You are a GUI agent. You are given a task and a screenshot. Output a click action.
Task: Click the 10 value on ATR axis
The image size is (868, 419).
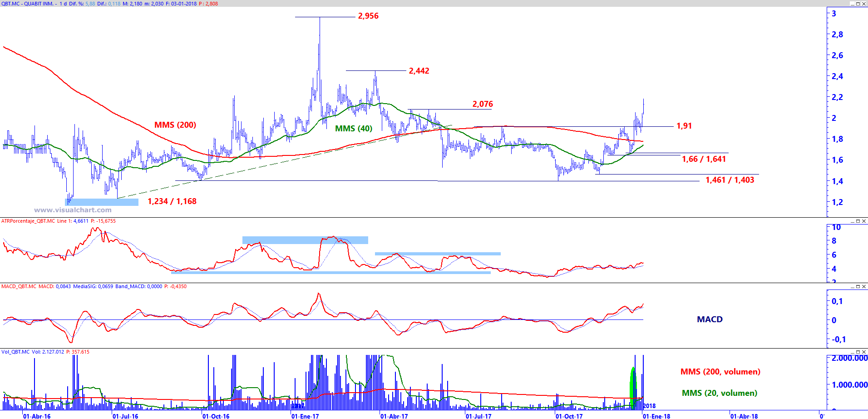[836, 227]
